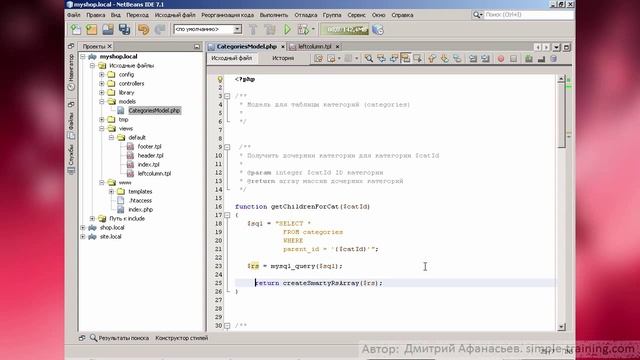Screen dimensions: 640x360
Task: Click the red Start Macro Recording icon
Action: coord(501,59)
